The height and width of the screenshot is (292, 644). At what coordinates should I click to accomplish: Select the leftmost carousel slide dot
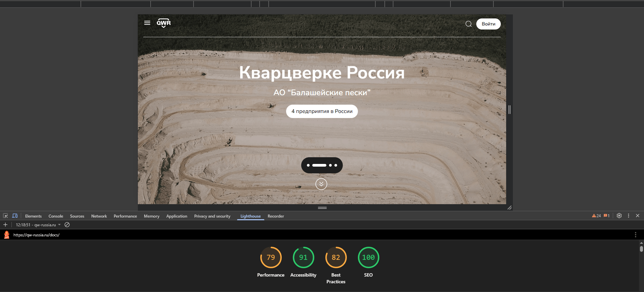pyautogui.click(x=308, y=165)
